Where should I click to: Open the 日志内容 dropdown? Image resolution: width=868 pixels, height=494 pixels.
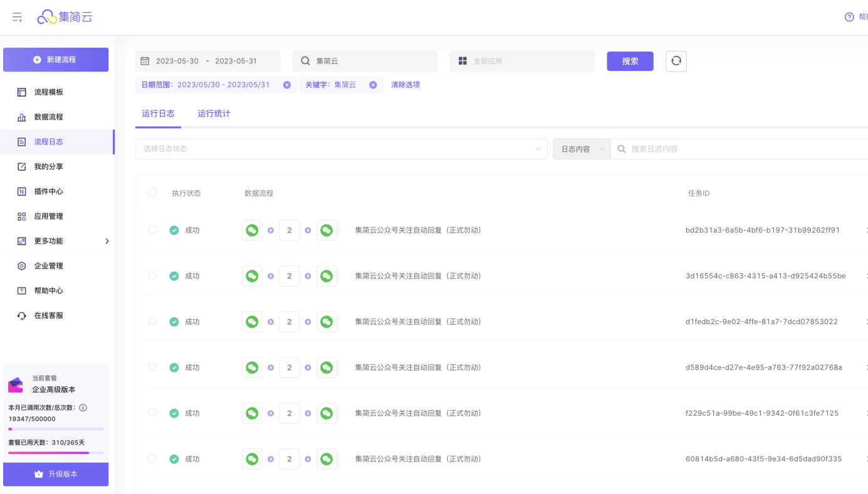(582, 149)
